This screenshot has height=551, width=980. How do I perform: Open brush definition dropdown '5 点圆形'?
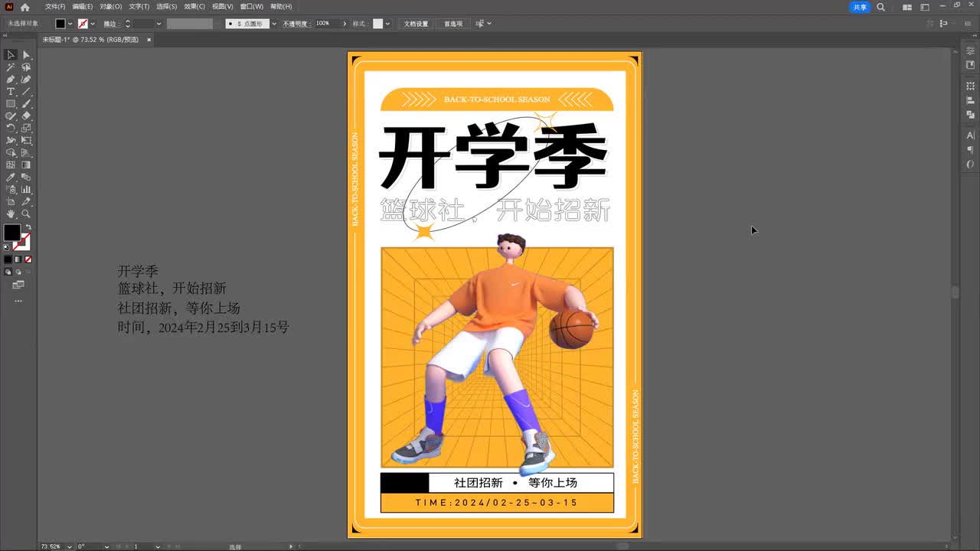(274, 24)
